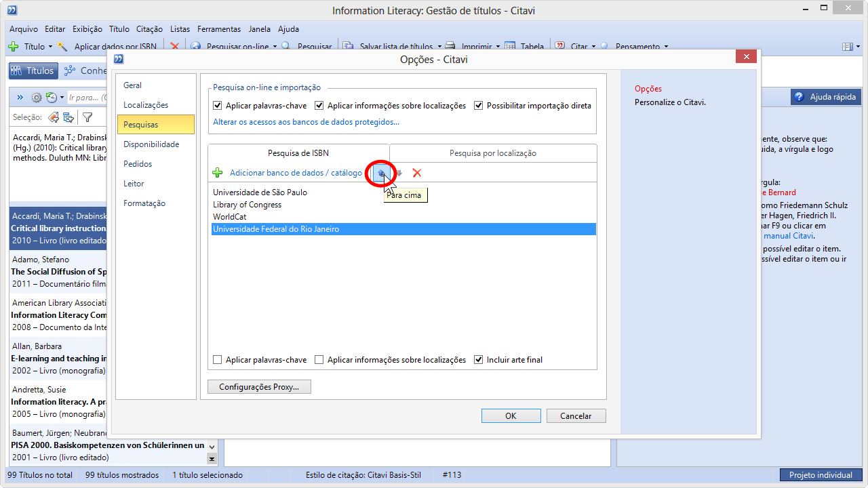
Task: Select WorldCat in catalog list
Action: [402, 217]
